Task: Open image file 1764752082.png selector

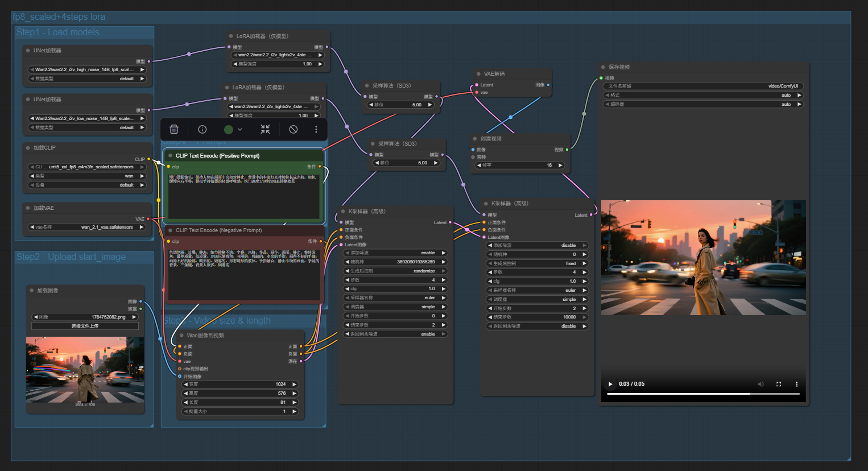Action: point(85,317)
